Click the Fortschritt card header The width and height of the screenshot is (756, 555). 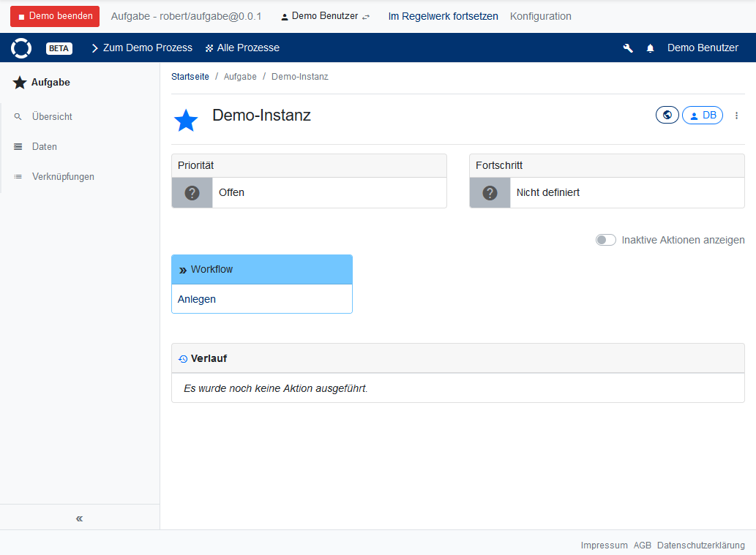pyautogui.click(x=607, y=166)
